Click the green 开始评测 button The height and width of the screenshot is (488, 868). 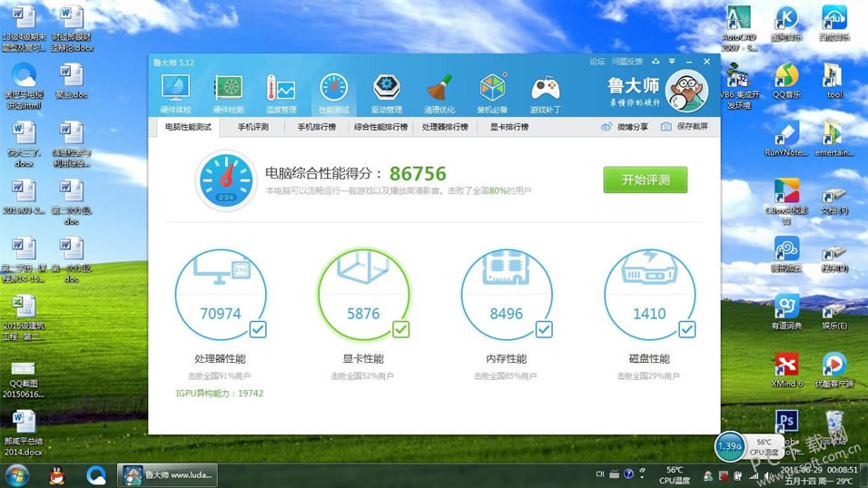coord(646,180)
